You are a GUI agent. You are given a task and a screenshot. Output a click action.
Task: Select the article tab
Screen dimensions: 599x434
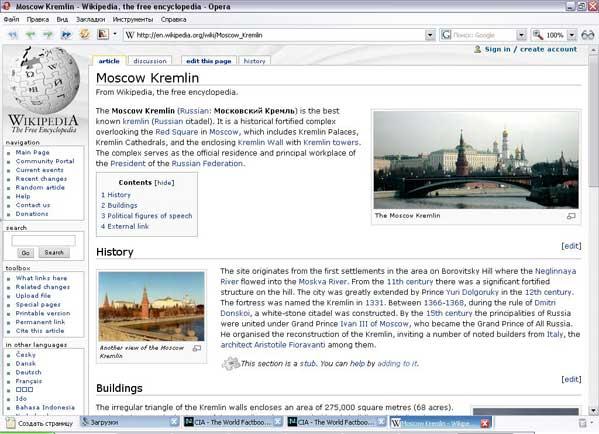tap(109, 61)
